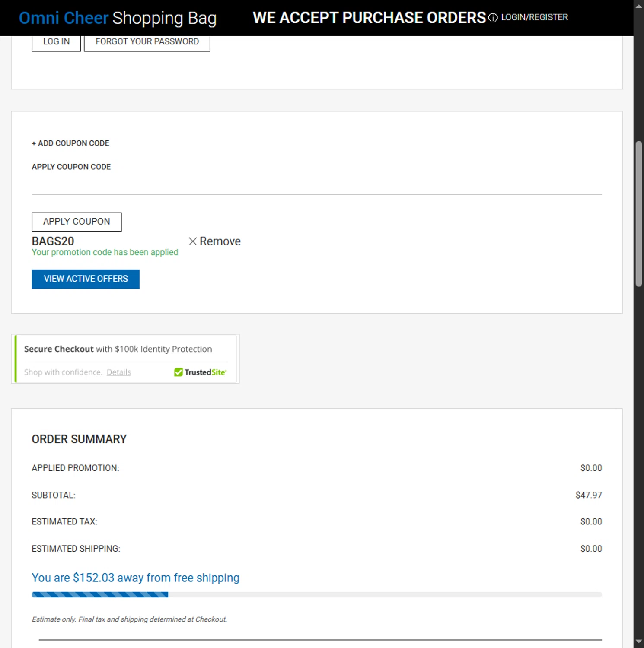Click the APPLY COUPON button
This screenshot has height=648, width=644.
pos(77,222)
